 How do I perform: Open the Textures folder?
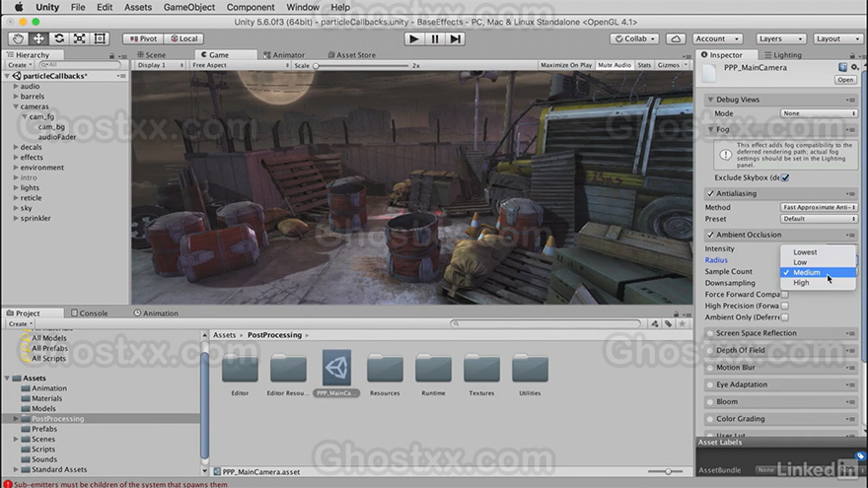coord(481,369)
